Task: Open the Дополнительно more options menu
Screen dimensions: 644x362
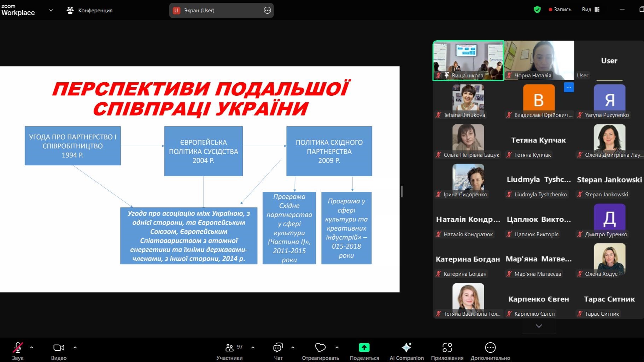Action: (490, 348)
